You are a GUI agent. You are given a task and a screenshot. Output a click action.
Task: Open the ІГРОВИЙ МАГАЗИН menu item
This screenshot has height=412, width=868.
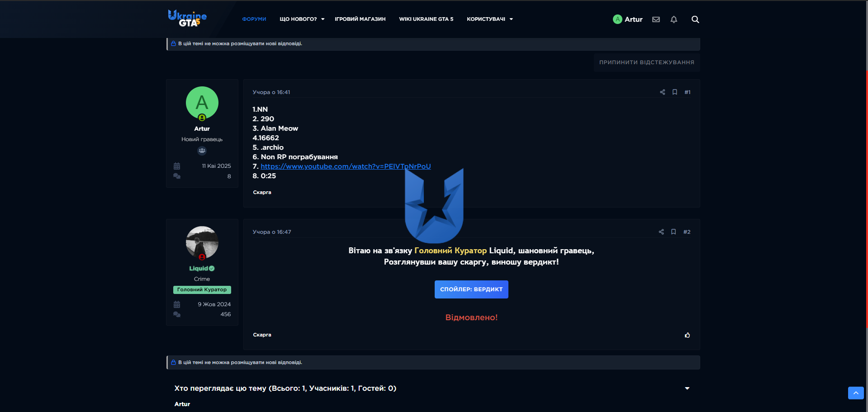pyautogui.click(x=360, y=19)
